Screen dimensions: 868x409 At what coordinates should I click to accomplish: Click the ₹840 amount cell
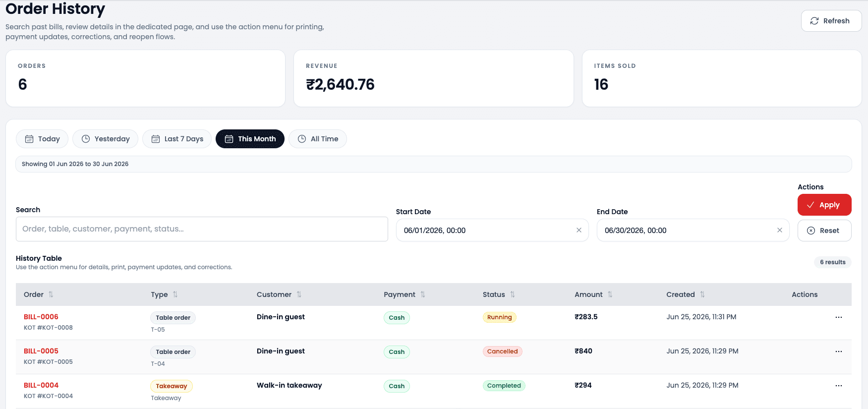tap(583, 351)
